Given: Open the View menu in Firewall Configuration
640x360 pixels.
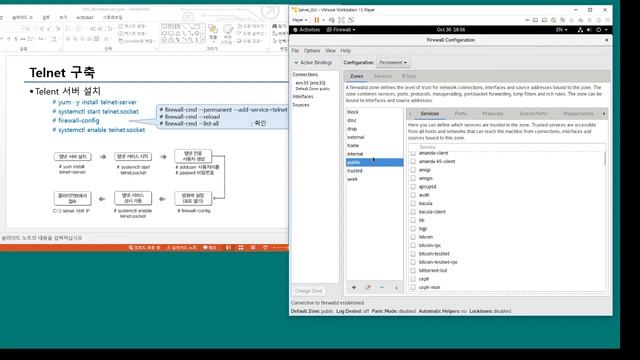Looking at the screenshot, I should point(330,51).
